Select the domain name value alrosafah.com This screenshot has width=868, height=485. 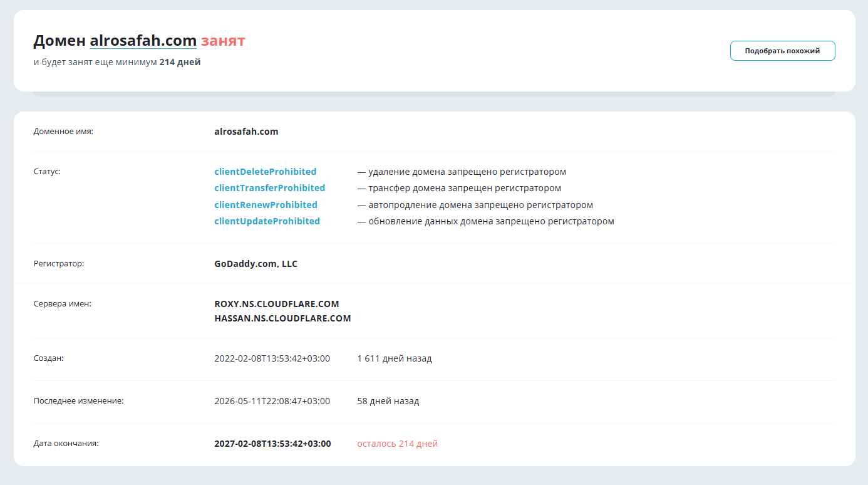click(246, 132)
